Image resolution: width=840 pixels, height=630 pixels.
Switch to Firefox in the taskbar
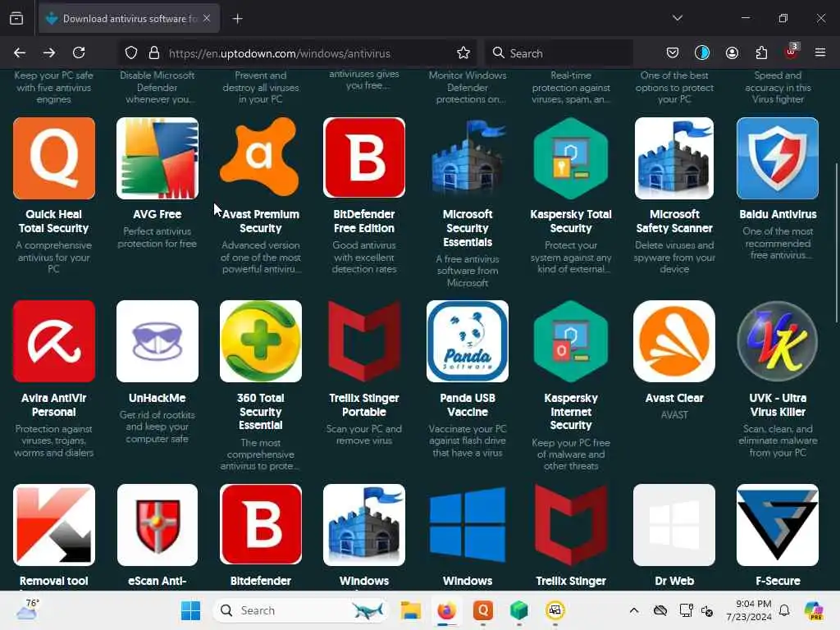click(446, 610)
